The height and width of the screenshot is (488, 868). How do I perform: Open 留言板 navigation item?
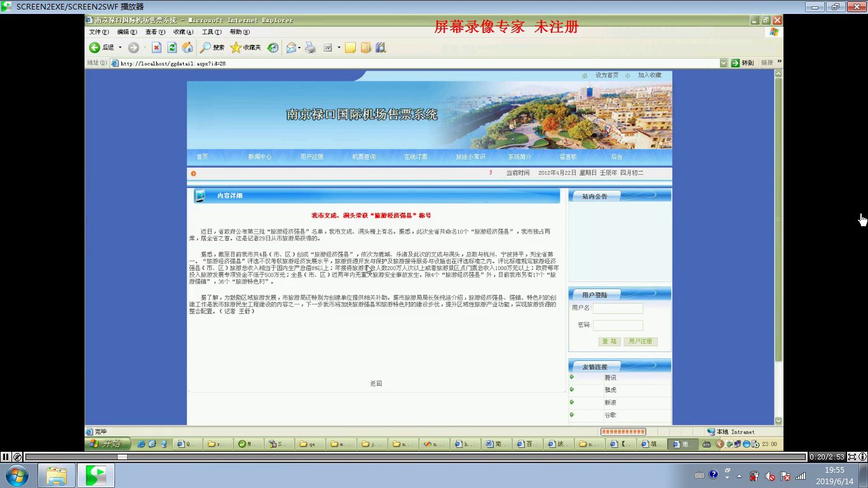coord(568,157)
